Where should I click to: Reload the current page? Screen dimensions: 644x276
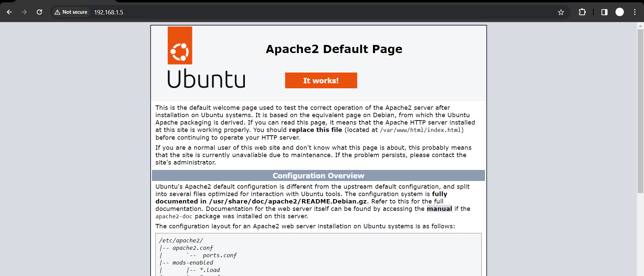(x=39, y=12)
